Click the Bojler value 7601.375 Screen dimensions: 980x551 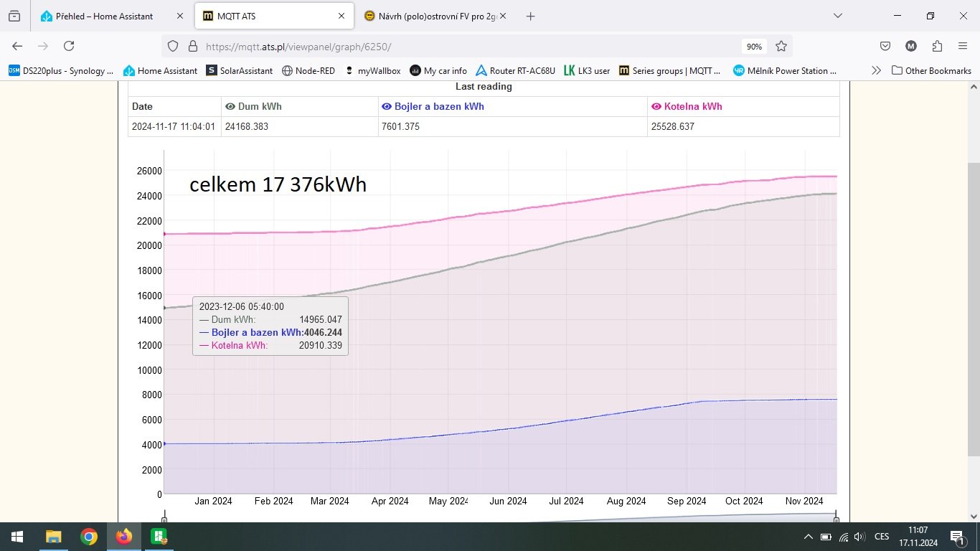pyautogui.click(x=400, y=126)
